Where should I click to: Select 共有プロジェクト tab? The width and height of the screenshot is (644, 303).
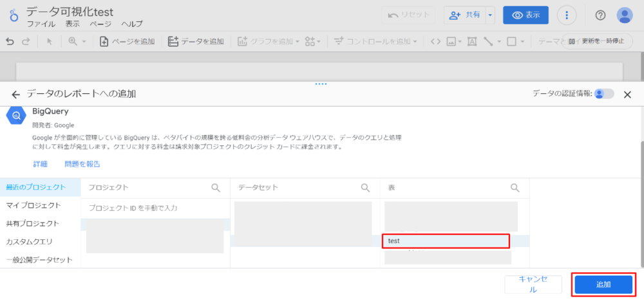coord(40,224)
